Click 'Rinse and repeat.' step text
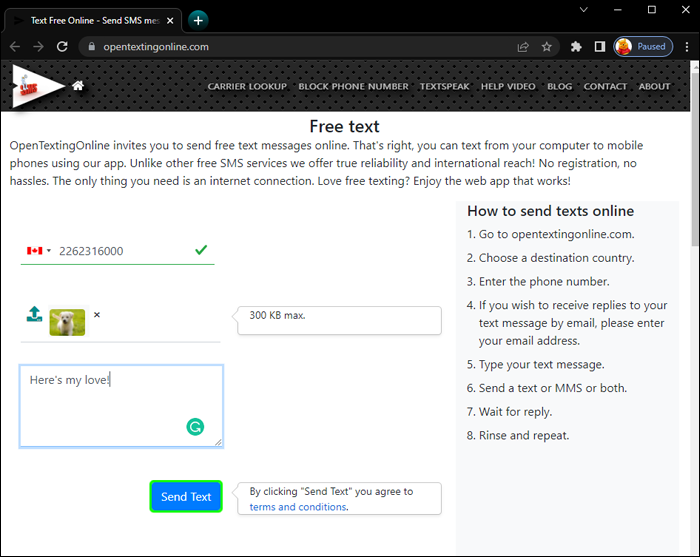The width and height of the screenshot is (700, 557). 524,435
